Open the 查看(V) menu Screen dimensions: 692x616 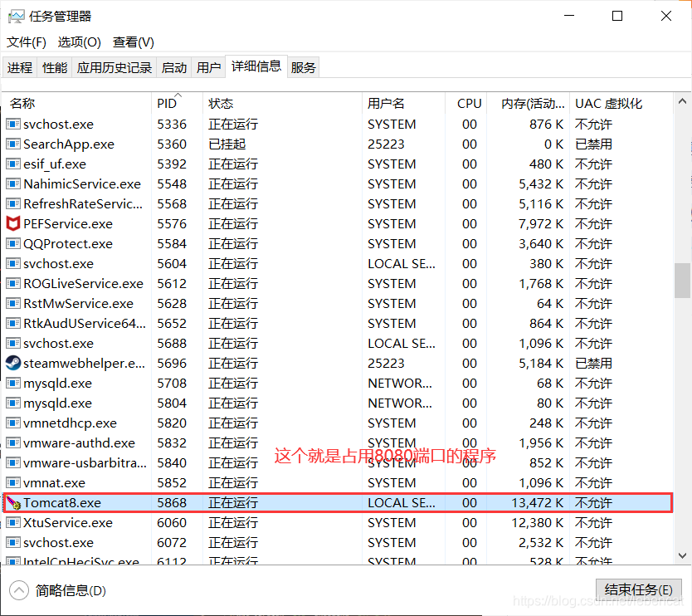tap(134, 42)
